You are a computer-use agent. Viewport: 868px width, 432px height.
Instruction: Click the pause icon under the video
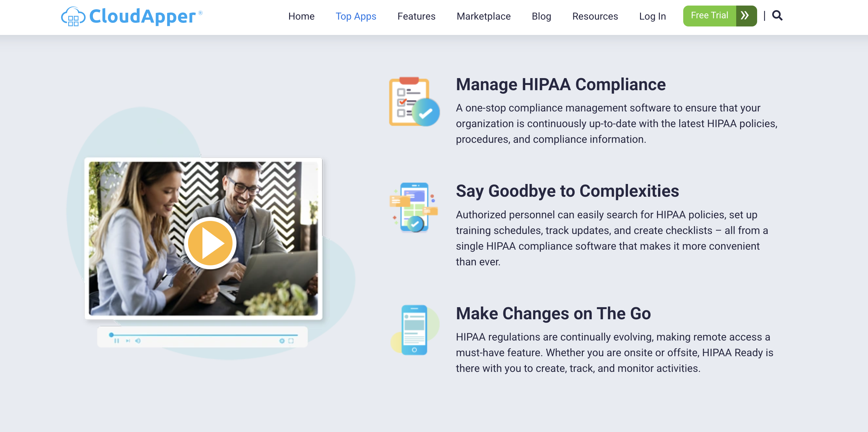(116, 341)
